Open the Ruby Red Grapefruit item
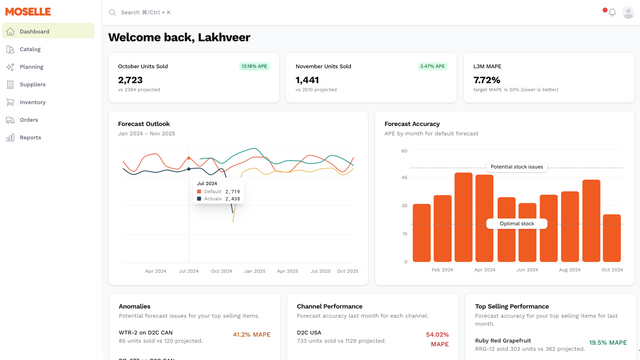 tap(551, 344)
